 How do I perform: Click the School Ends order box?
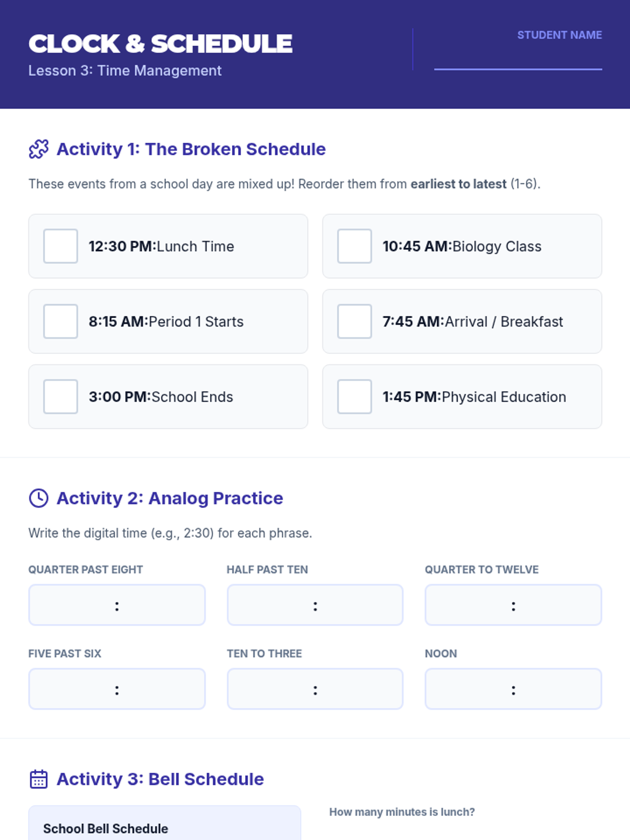(x=60, y=397)
